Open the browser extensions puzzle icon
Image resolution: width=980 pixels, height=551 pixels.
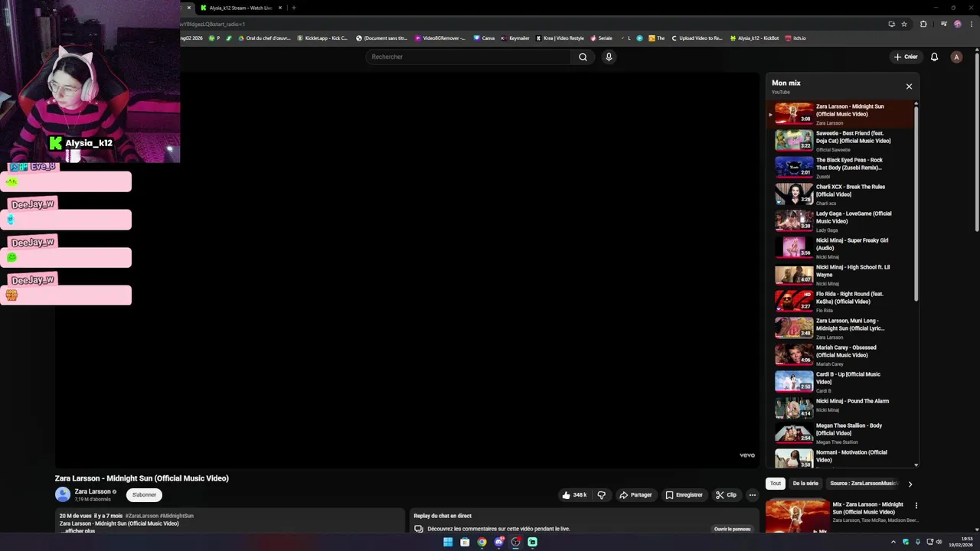(923, 24)
